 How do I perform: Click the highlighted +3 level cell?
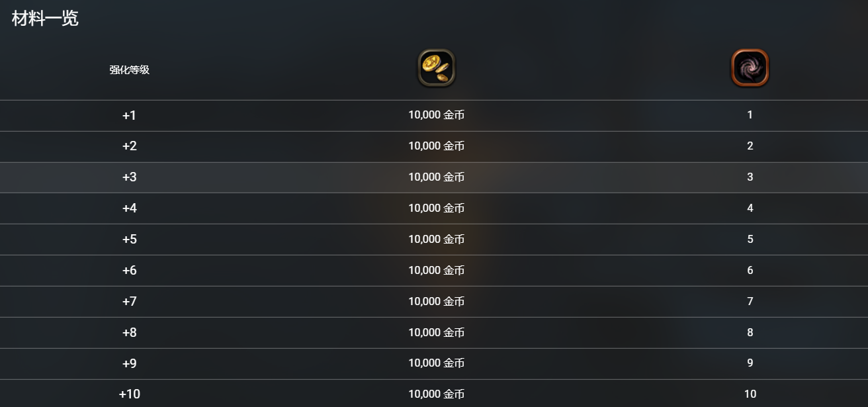click(x=130, y=177)
